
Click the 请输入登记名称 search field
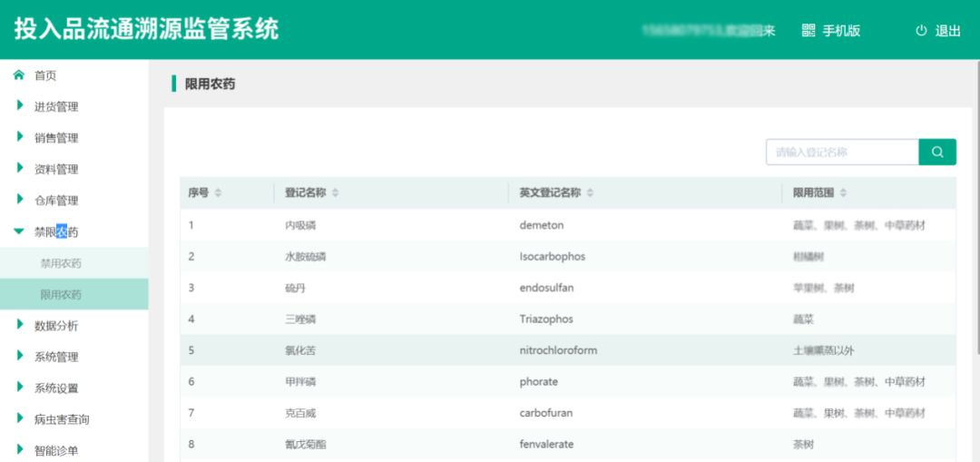(x=842, y=152)
